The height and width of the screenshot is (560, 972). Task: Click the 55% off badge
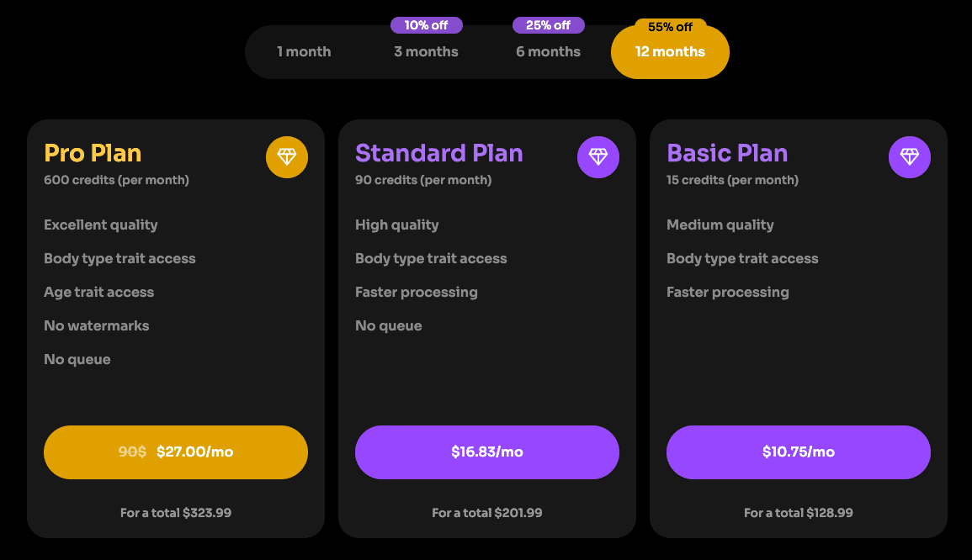[670, 27]
